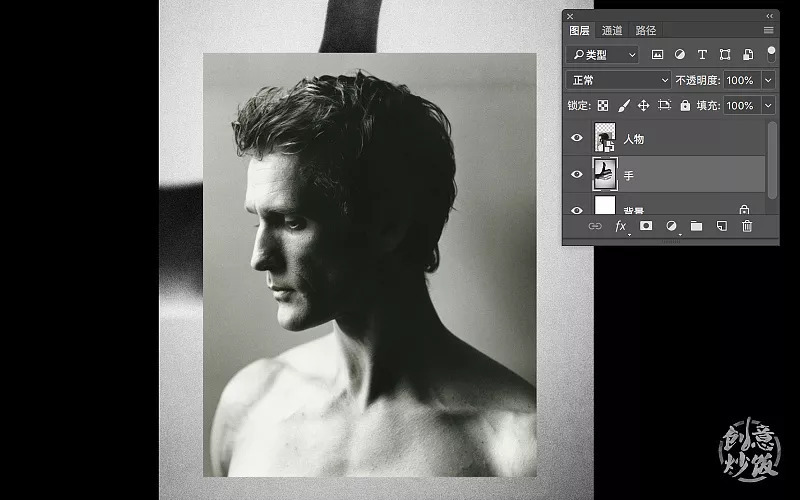Toggle the layer filter on/off switch
This screenshot has height=500, width=800.
coord(771,53)
